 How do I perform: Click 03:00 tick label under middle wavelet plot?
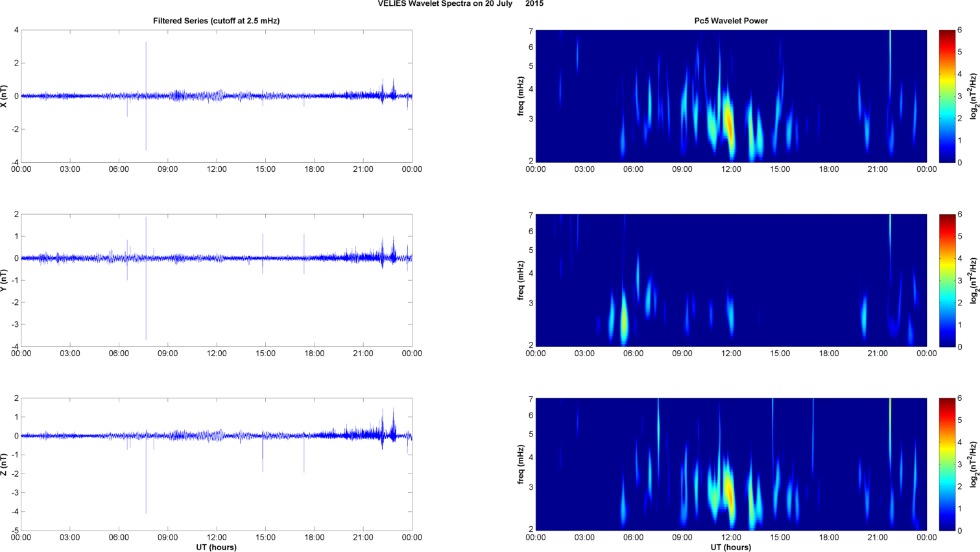point(584,354)
